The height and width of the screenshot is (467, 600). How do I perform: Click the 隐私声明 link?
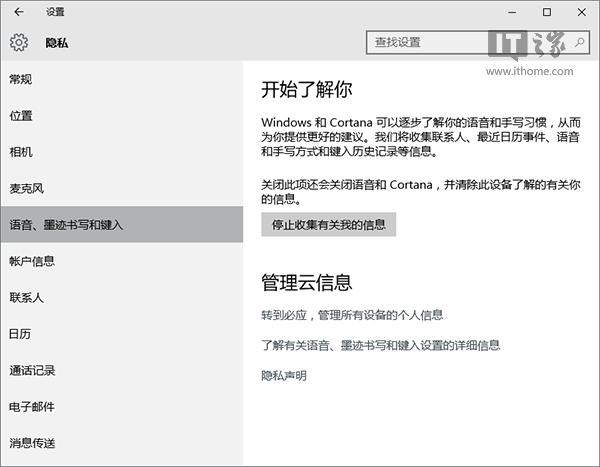(x=284, y=375)
